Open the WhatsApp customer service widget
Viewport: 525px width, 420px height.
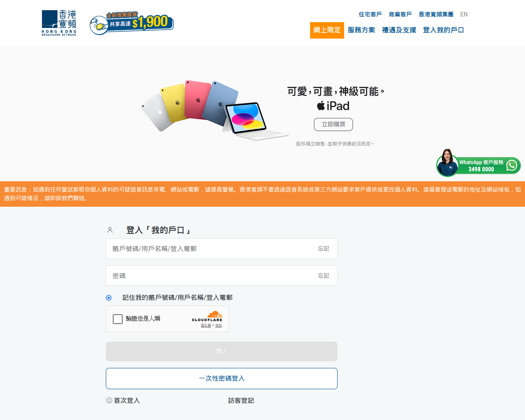478,163
